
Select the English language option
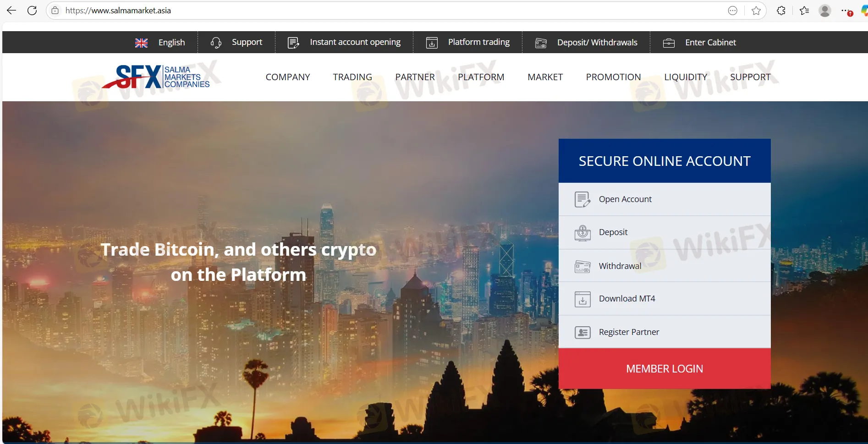[172, 43]
